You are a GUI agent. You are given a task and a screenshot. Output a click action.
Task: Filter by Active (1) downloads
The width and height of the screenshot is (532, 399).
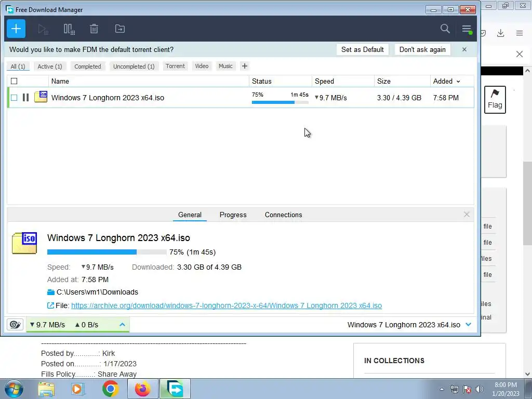click(50, 66)
